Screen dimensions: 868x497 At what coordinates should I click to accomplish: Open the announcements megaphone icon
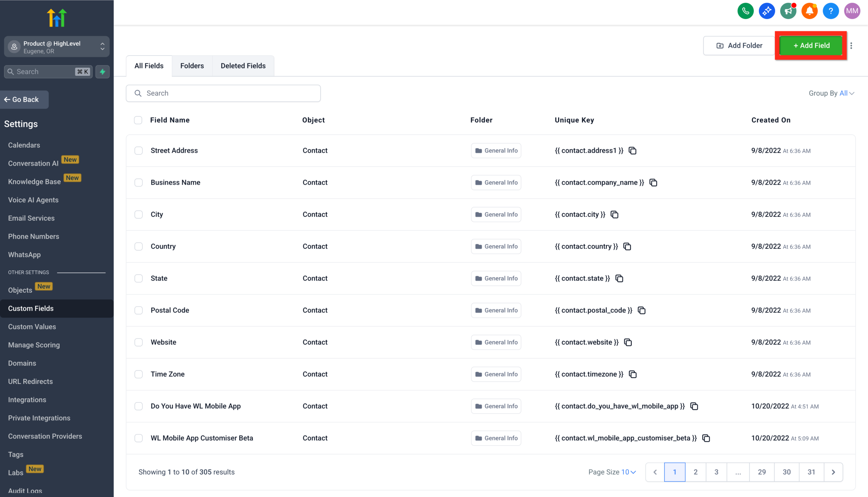coord(788,11)
